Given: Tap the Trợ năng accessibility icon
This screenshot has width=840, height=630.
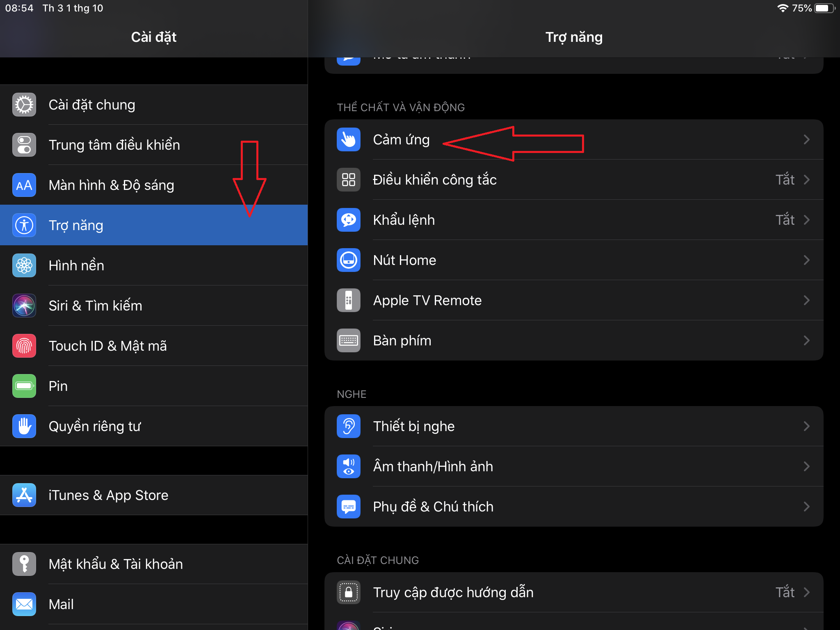Looking at the screenshot, I should click(24, 225).
